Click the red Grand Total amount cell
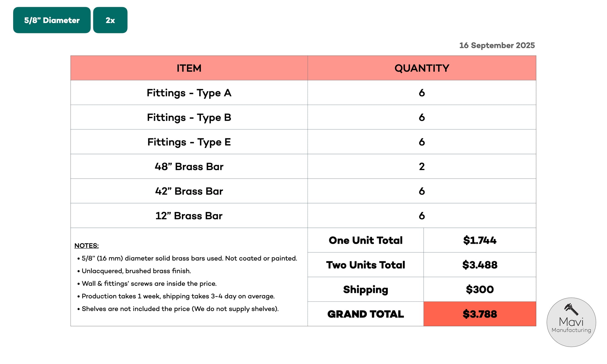 [x=480, y=314]
